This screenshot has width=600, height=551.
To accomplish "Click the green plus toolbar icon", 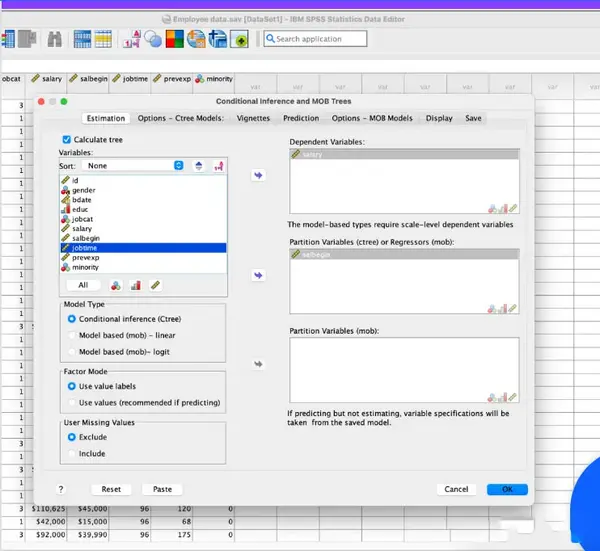I will (240, 39).
